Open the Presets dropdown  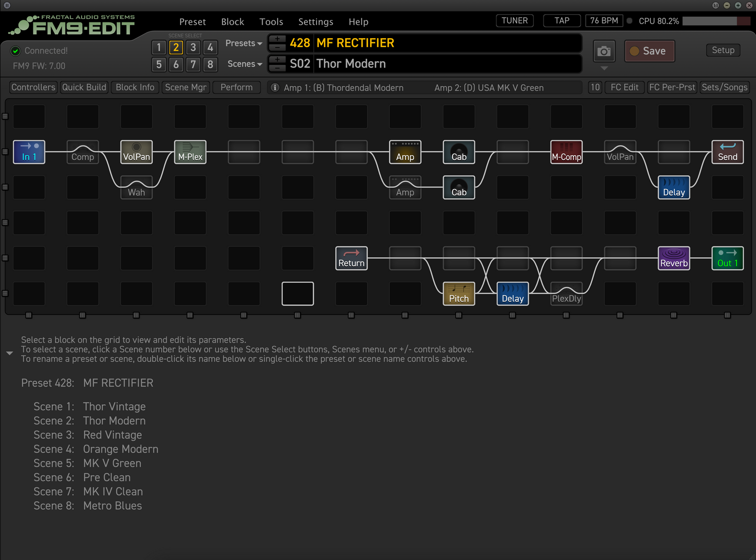(244, 43)
